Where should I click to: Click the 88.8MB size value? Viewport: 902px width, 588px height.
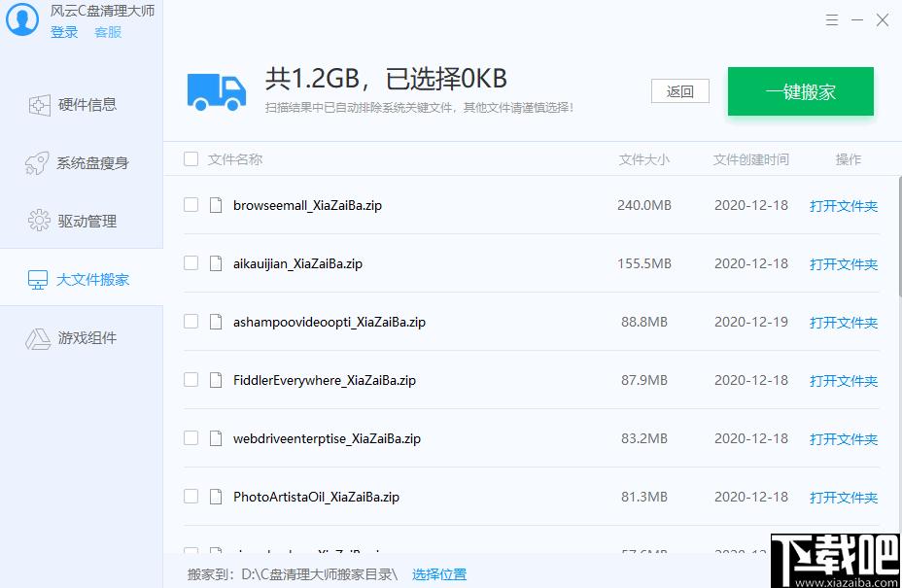pyautogui.click(x=644, y=321)
